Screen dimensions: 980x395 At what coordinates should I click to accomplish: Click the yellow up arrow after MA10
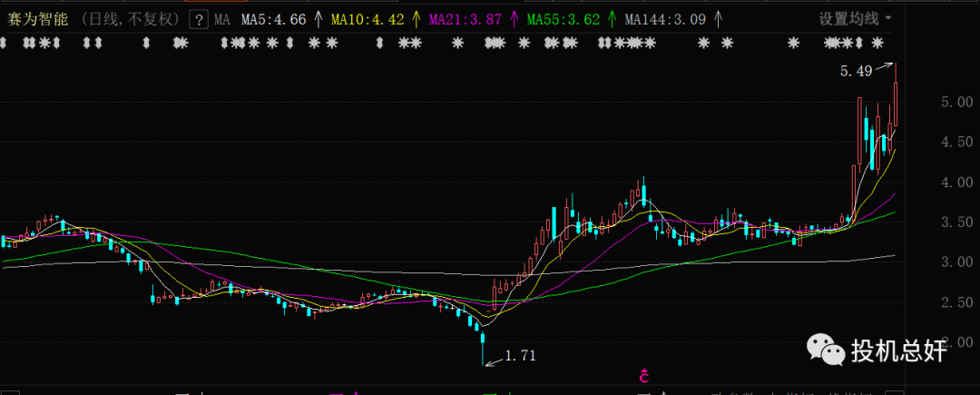415,18
